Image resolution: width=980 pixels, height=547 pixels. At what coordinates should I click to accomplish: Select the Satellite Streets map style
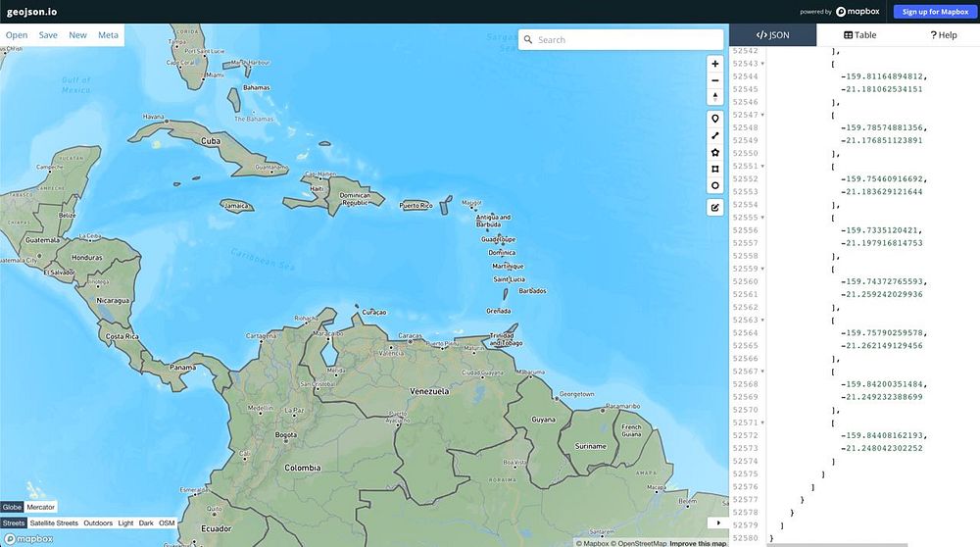[x=54, y=523]
